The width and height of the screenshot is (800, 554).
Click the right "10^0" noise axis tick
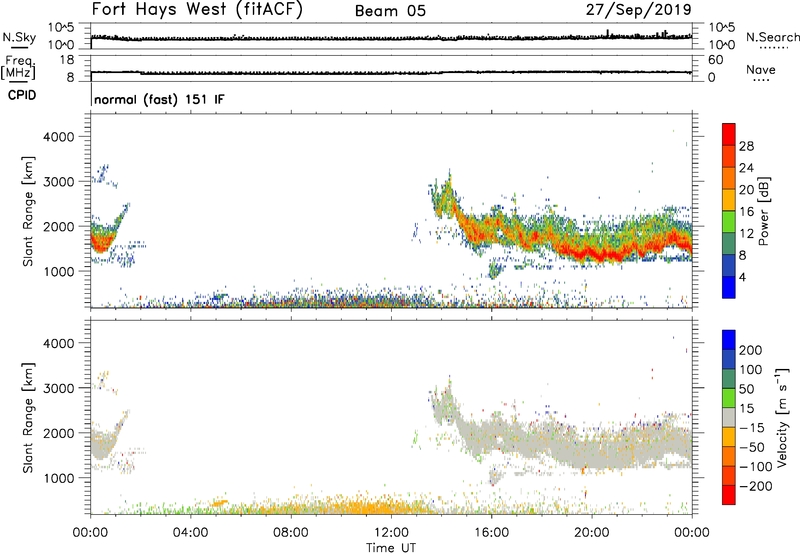tap(721, 45)
